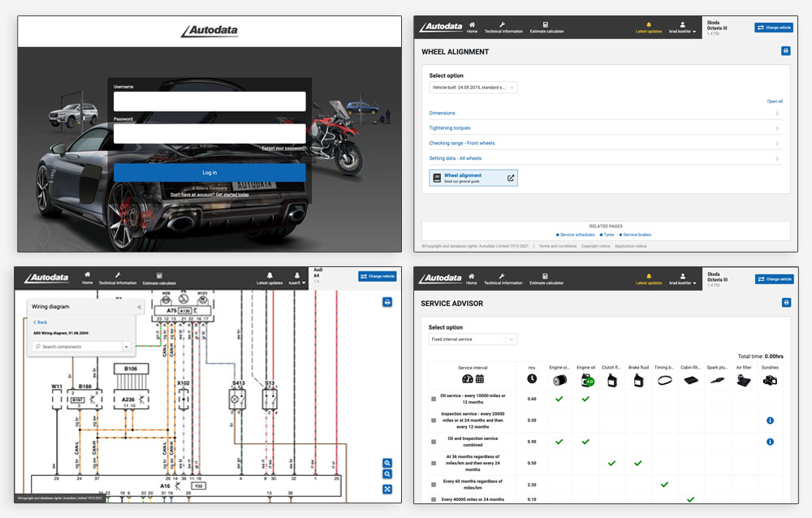Viewport: 812px width, 518px height.
Task: Click Change vehicle on Service Advisor page
Action: click(773, 278)
